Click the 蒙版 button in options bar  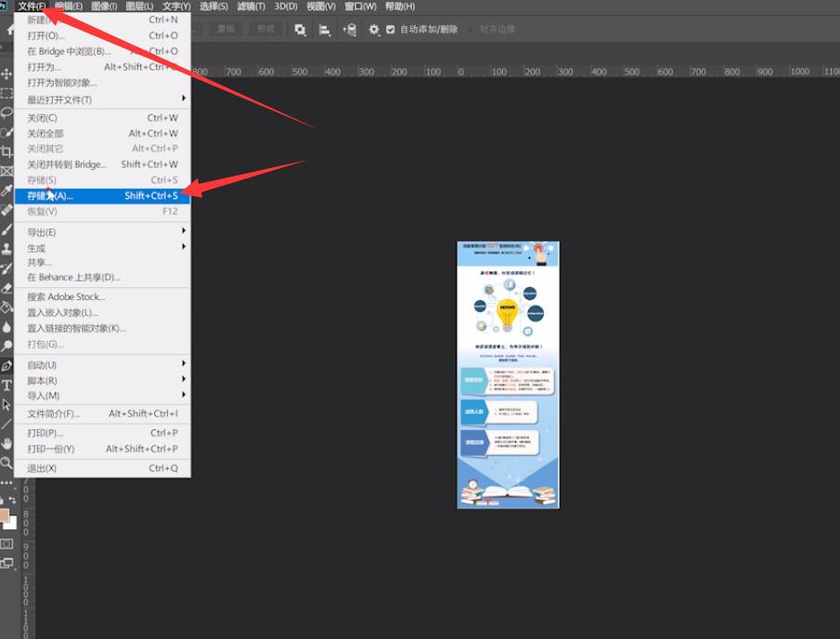(226, 29)
